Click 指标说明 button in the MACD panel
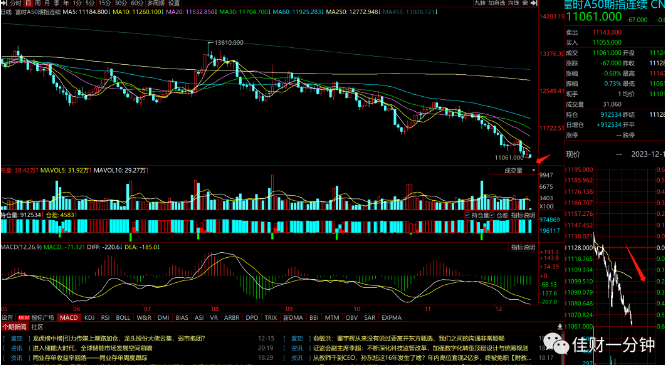Screen dimensions: 665x365 [x=522, y=248]
